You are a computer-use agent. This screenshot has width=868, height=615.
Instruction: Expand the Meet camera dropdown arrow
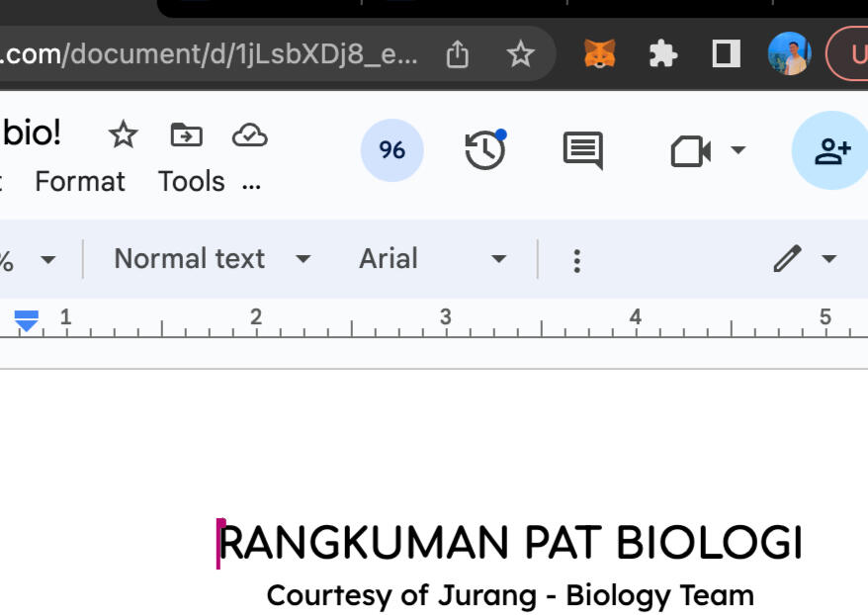737,150
